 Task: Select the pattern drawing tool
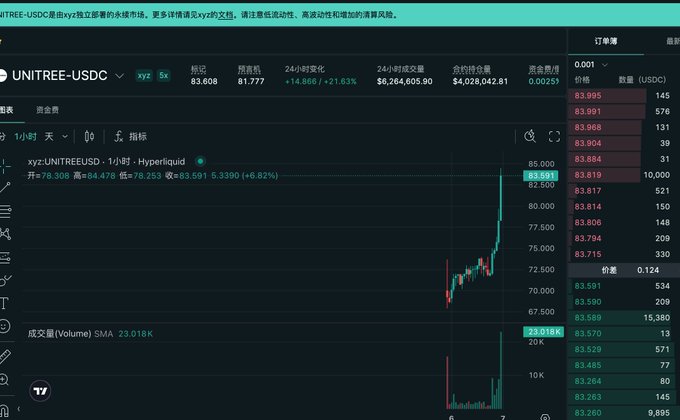[5, 234]
